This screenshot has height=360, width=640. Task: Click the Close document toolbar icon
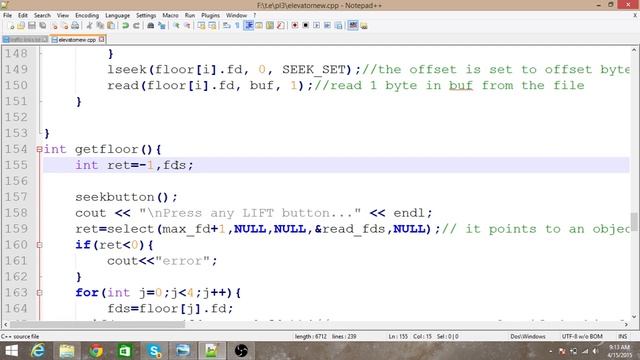click(x=54, y=26)
